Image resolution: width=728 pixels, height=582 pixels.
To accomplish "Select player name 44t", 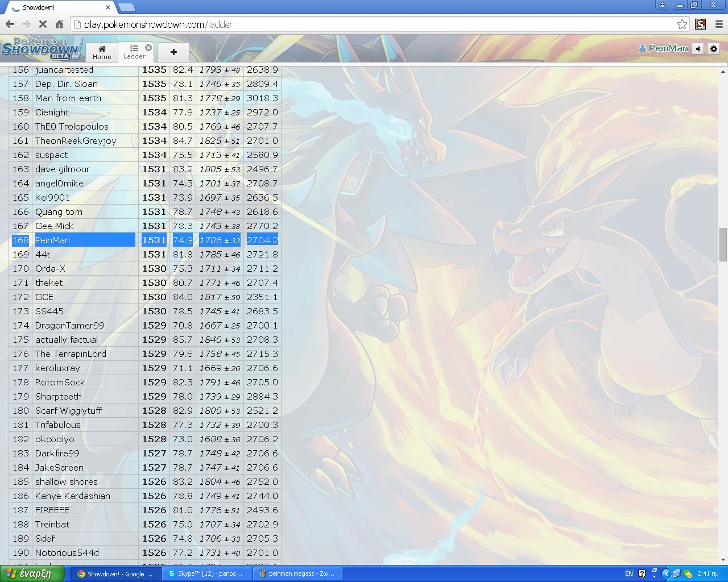I will coord(43,254).
